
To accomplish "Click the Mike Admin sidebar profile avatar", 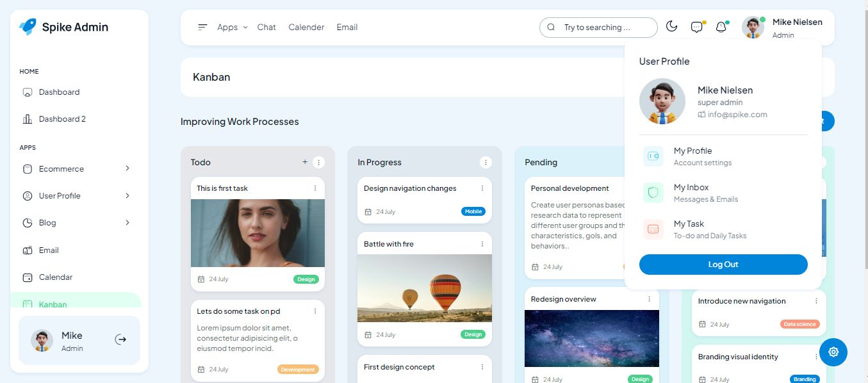I will (x=42, y=341).
